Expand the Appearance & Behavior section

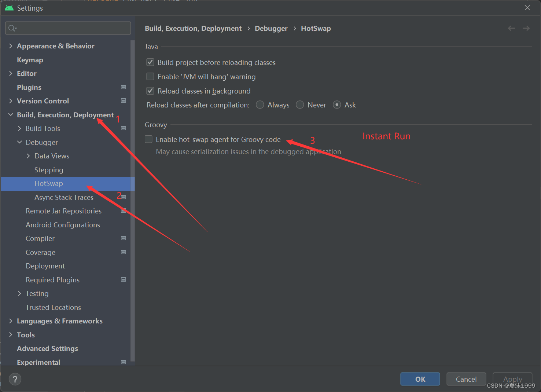coord(11,45)
